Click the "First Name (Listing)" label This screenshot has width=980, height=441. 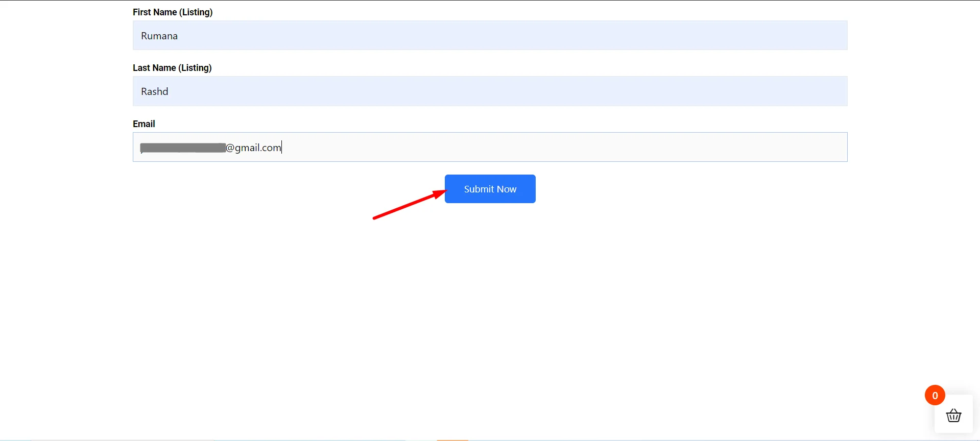tap(173, 12)
